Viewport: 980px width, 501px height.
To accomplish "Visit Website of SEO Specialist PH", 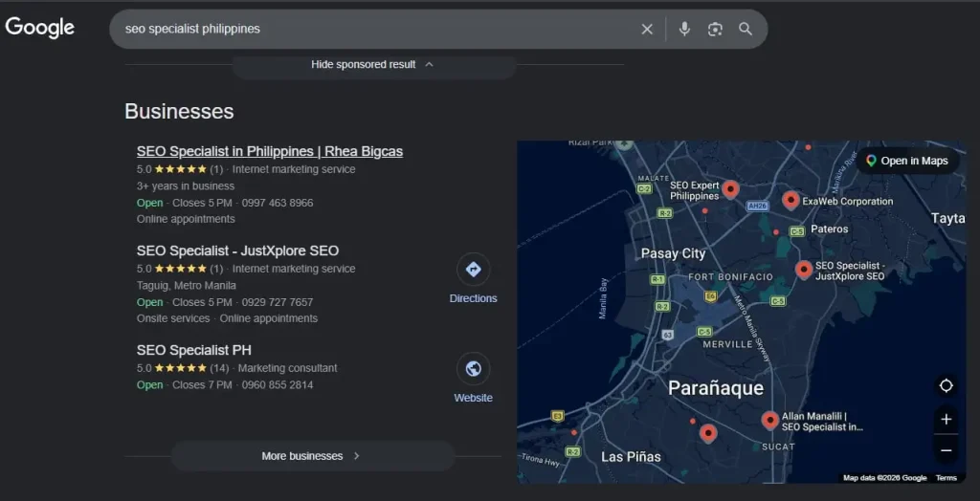I will [473, 378].
